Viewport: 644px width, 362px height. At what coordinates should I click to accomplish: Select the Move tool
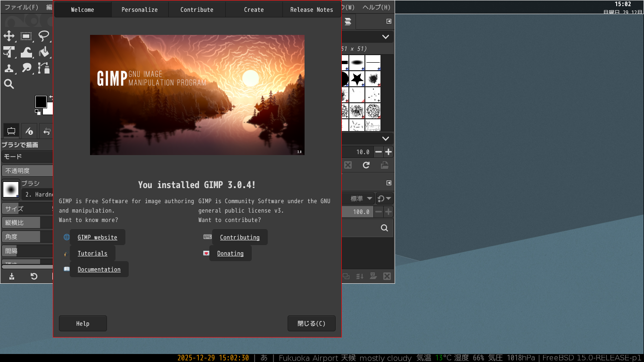[x=9, y=36]
